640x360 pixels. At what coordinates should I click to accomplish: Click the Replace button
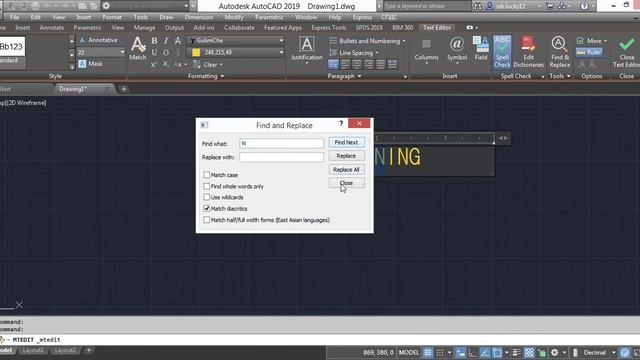click(346, 156)
